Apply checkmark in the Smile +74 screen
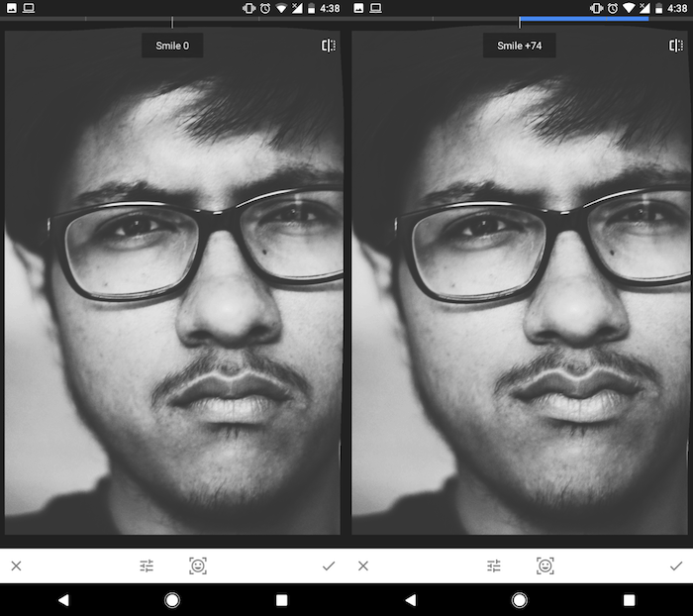The height and width of the screenshot is (616, 693). click(676, 566)
